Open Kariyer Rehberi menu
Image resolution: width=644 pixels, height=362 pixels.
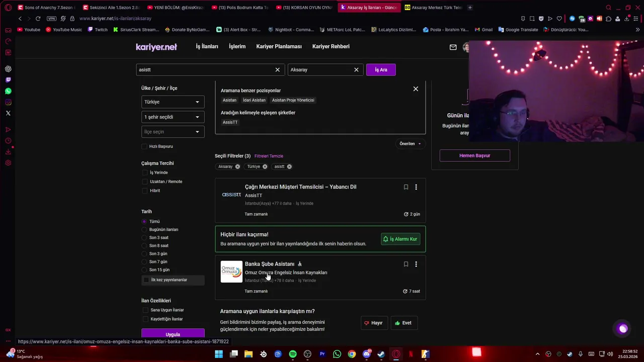click(331, 46)
